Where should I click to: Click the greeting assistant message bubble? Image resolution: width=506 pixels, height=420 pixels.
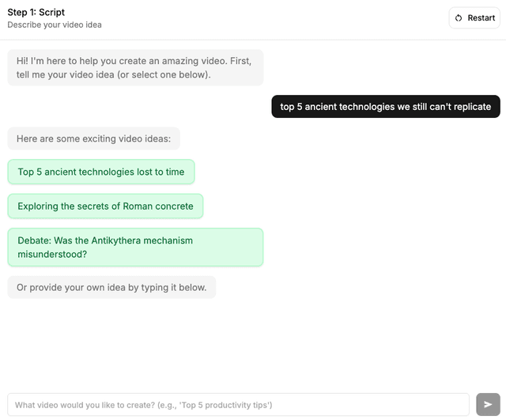point(135,68)
